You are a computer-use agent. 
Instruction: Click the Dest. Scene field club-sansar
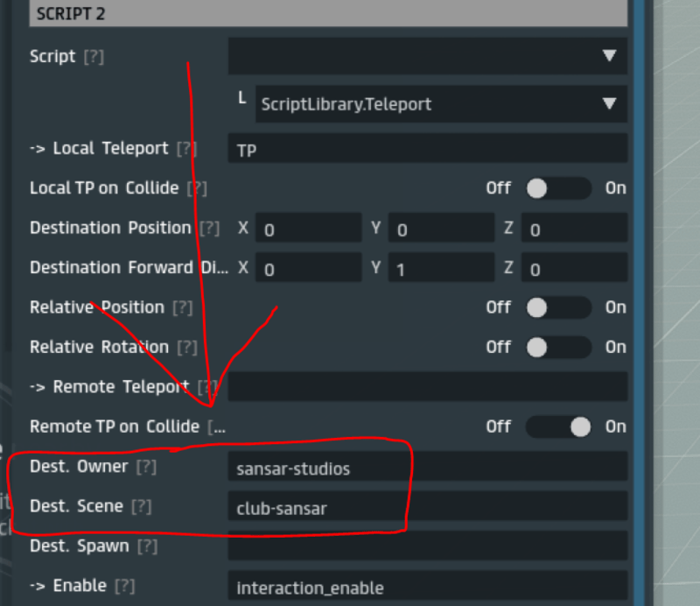click(427, 507)
